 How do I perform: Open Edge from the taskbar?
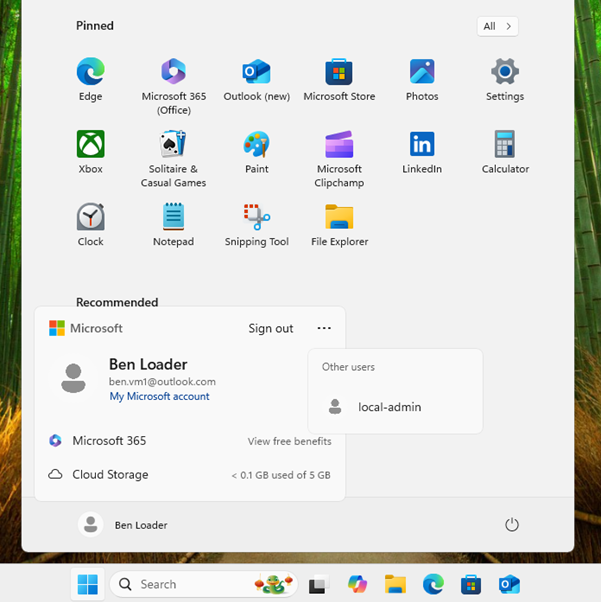point(433,584)
